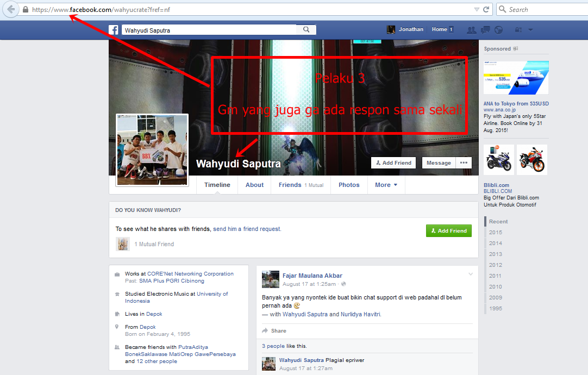Viewport: 588px width, 375px height.
Task: Open the Photos tab
Action: pyautogui.click(x=349, y=185)
